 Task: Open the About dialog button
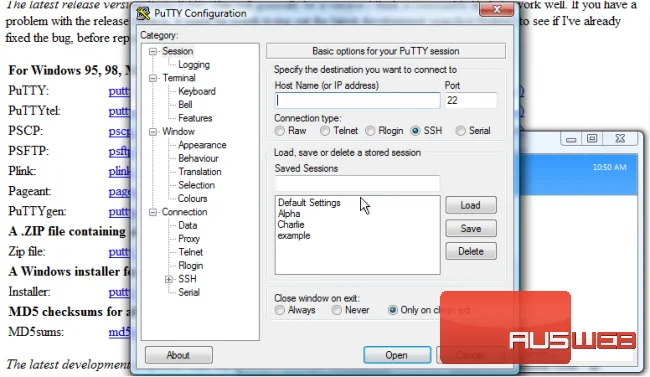pos(179,355)
